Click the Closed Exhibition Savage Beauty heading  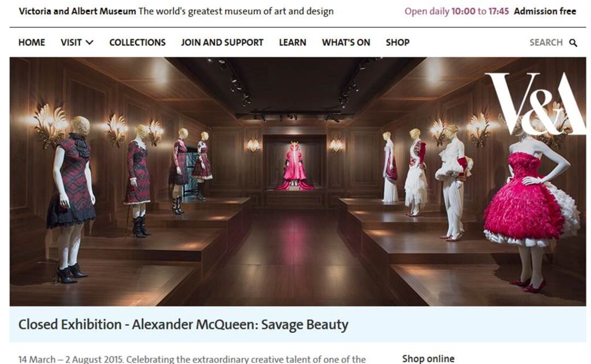coord(183,325)
